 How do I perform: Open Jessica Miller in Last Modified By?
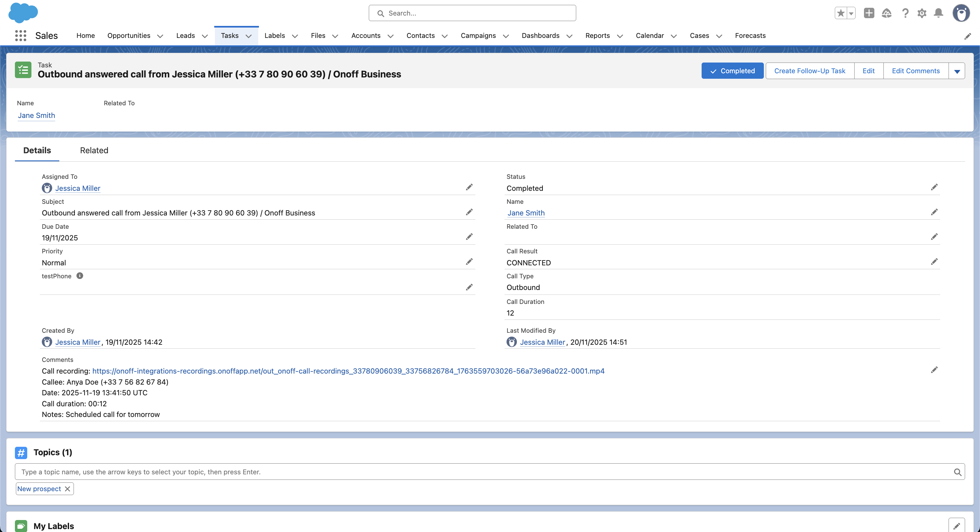542,342
